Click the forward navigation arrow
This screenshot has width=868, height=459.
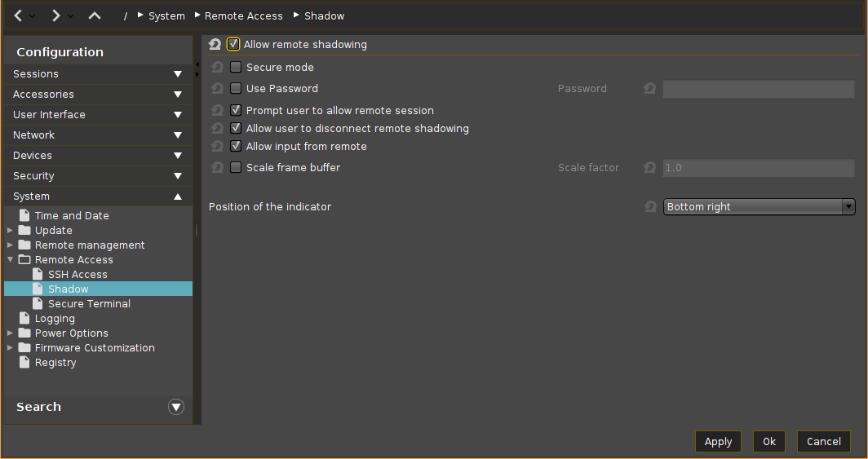point(55,15)
